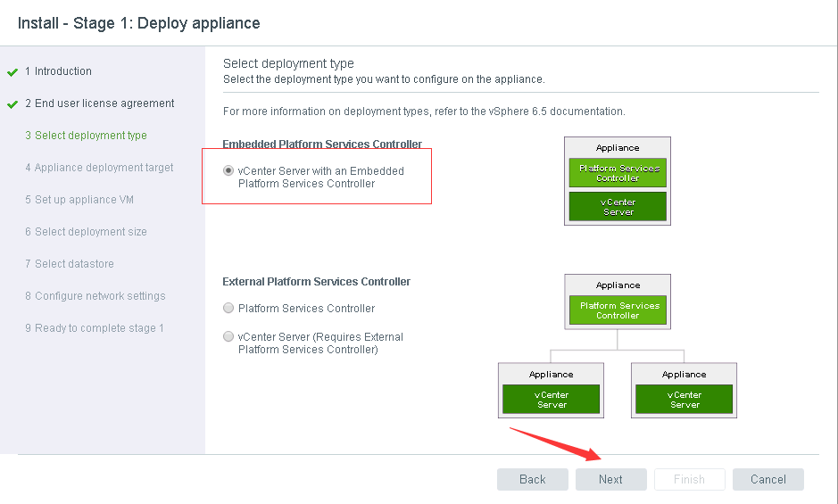Click the Embedded Platform Services Controller heading
This screenshot has width=838, height=504.
point(322,144)
